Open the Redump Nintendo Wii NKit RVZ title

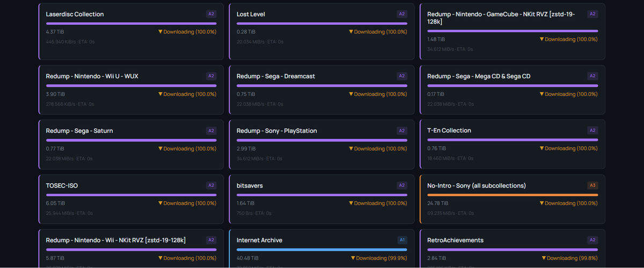tap(116, 240)
